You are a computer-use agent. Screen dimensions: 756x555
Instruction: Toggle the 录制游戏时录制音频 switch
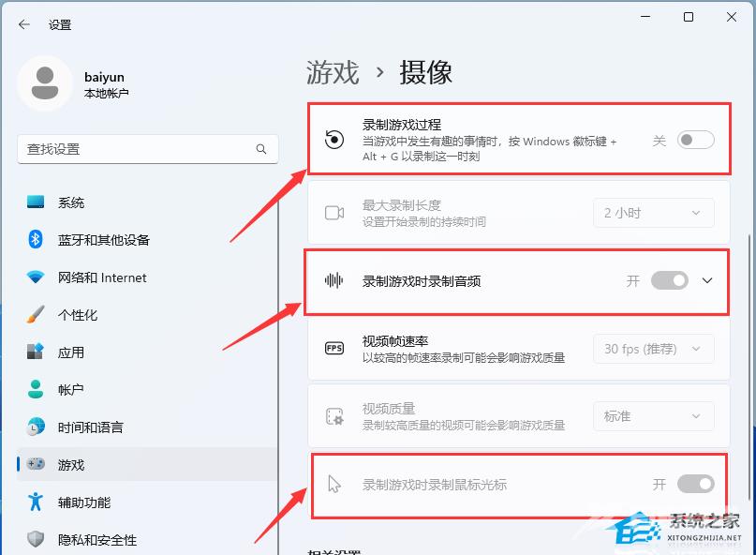[670, 280]
